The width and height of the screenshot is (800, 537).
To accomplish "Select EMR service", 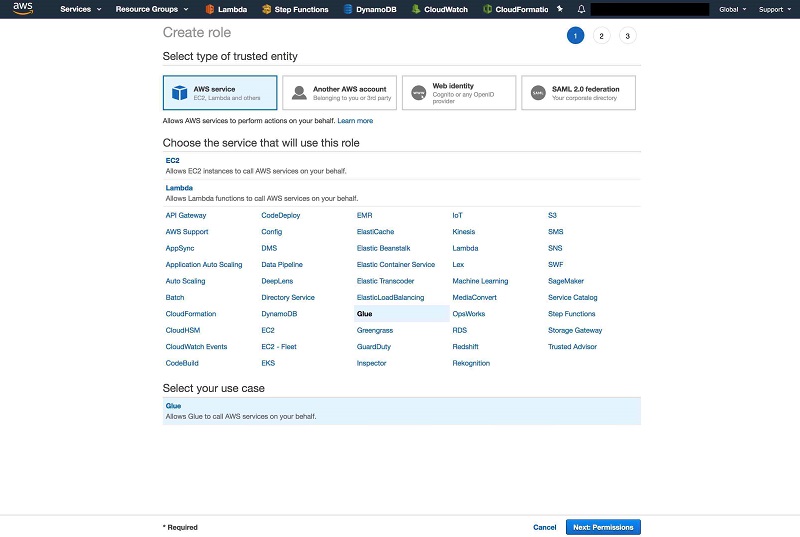I will point(364,215).
